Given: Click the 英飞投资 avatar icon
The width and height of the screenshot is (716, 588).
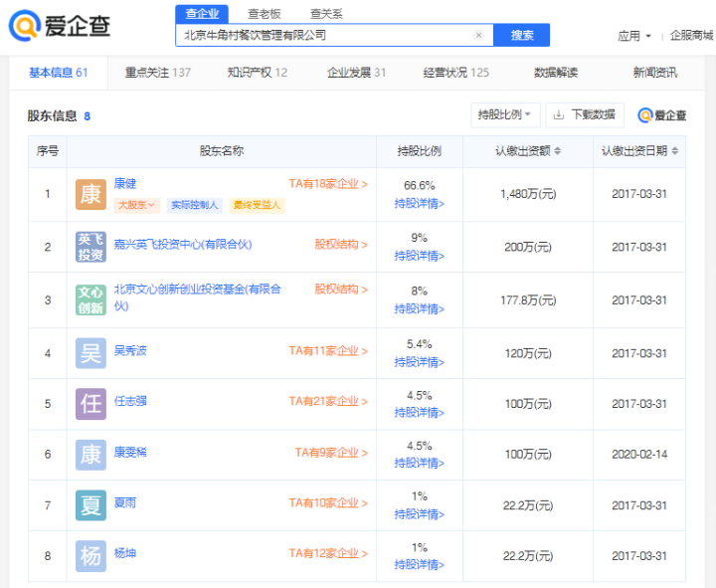Looking at the screenshot, I should coord(90,247).
